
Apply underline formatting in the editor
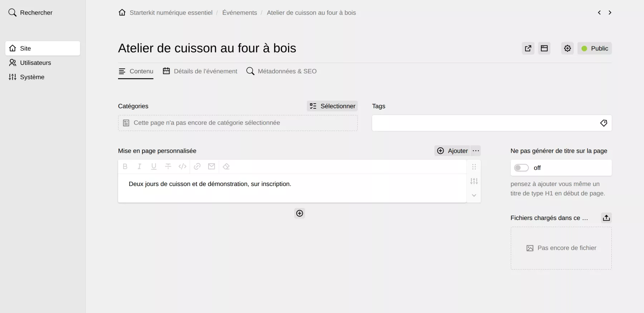coord(154,166)
